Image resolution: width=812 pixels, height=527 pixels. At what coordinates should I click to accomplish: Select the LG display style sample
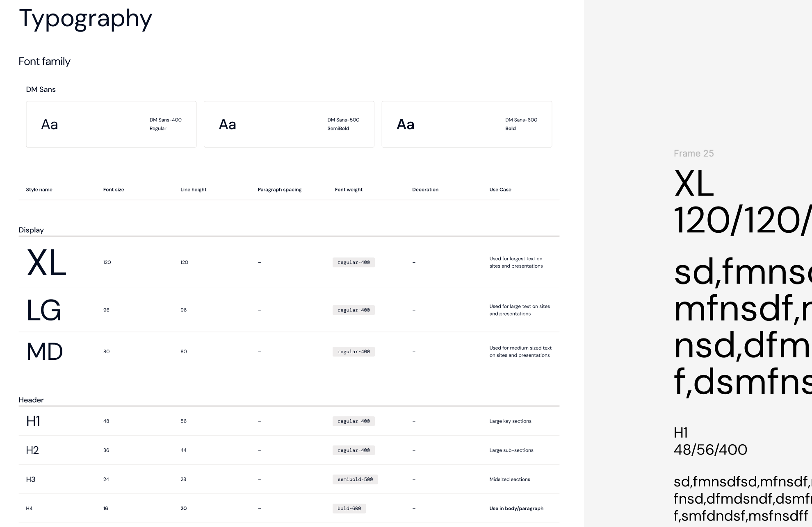[x=44, y=310]
